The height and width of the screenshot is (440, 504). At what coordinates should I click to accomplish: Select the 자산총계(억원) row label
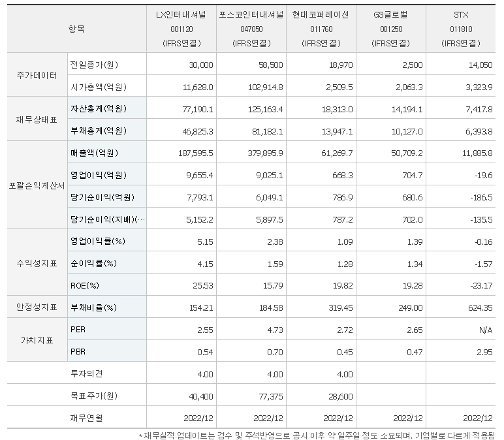tap(99, 108)
